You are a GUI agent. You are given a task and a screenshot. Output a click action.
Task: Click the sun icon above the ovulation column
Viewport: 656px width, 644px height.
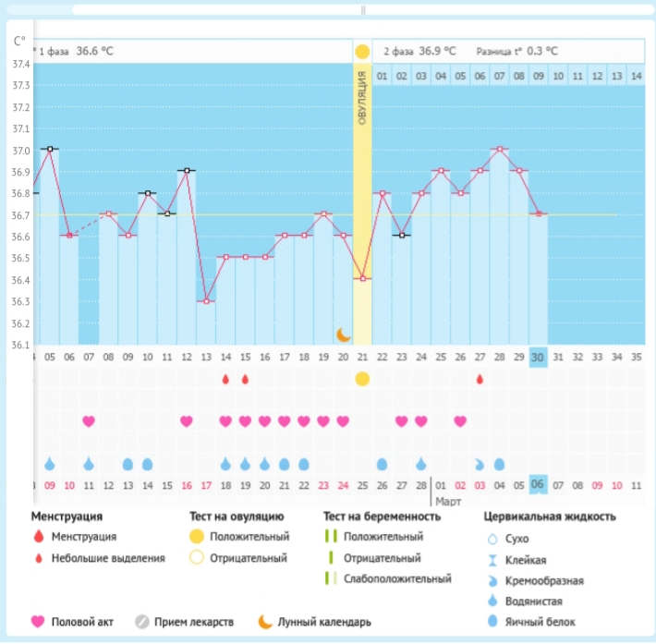(362, 51)
